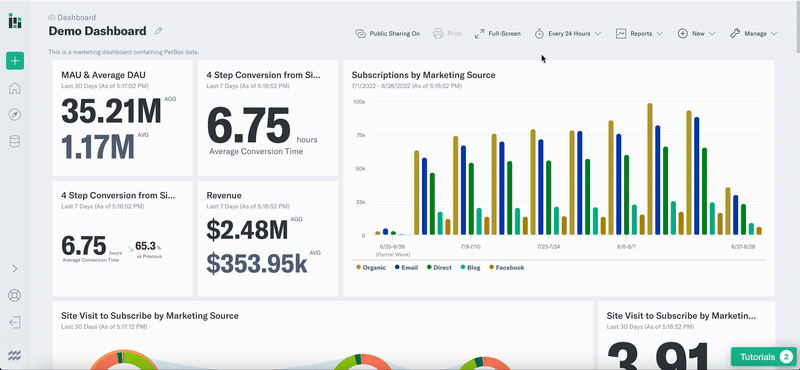Click the green plus create button in sidebar
Screen dimensions: 800x370
point(15,61)
